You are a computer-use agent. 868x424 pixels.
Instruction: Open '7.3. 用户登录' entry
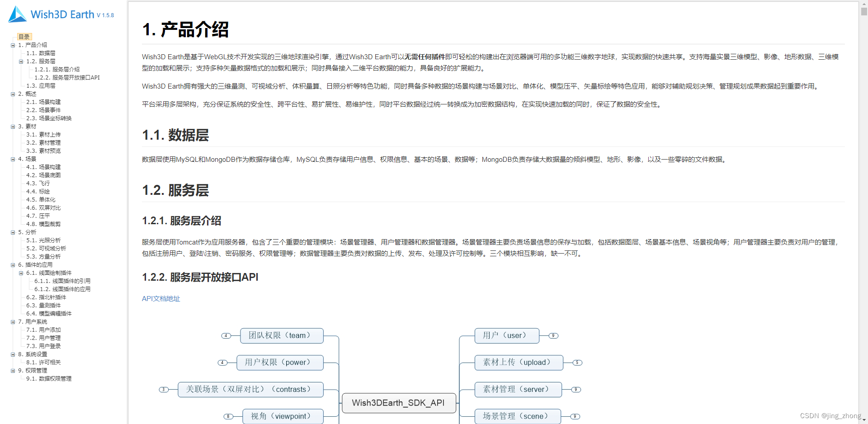click(43, 346)
